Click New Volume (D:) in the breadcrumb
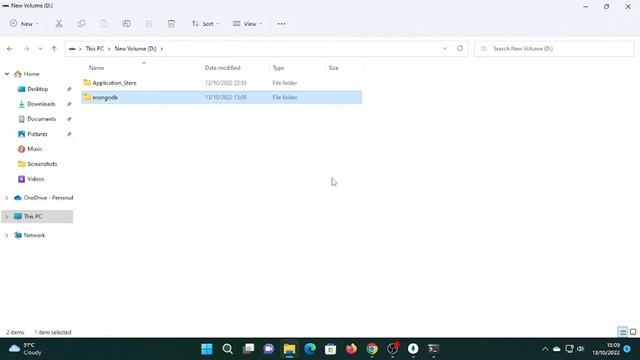The width and height of the screenshot is (640, 360). point(136,49)
